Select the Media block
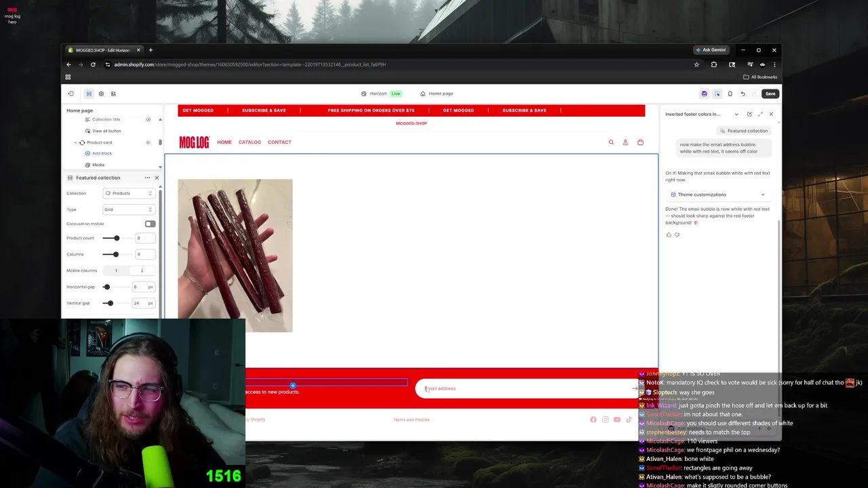868x488 pixels. (x=98, y=165)
